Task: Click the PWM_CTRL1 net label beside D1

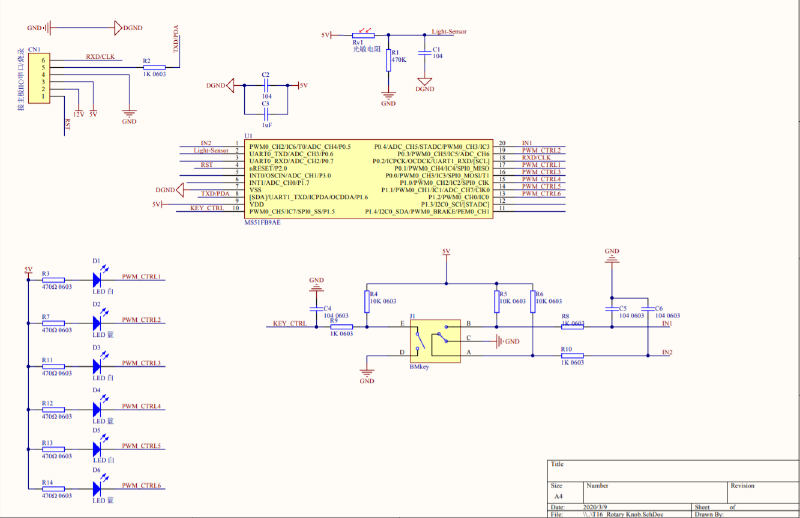Action: tap(141, 277)
